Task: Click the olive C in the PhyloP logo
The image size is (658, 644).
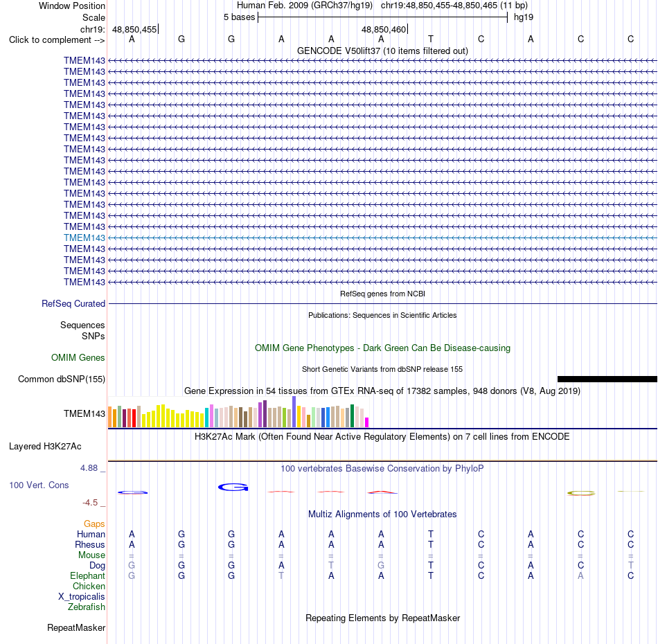Action: pos(581,493)
